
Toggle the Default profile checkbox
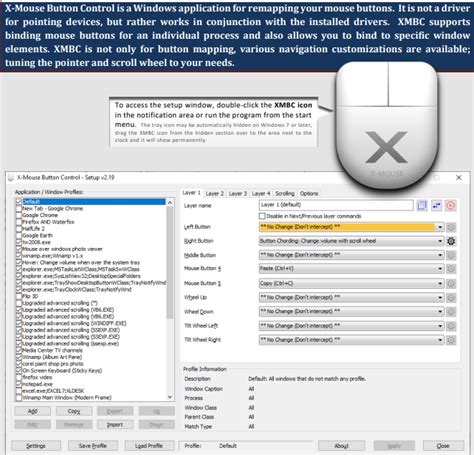(19, 202)
